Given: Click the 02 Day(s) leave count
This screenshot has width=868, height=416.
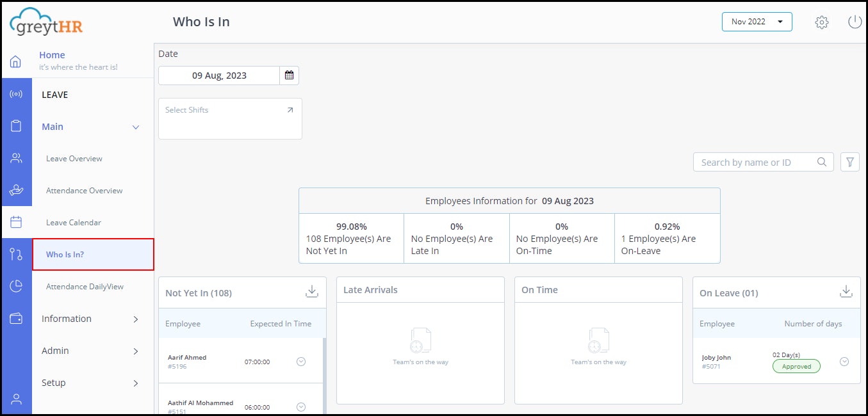Looking at the screenshot, I should 786,355.
